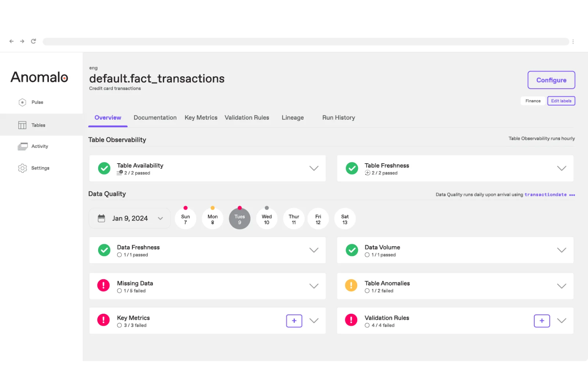Click the Anomalo logo
Viewport: 588px width, 392px height.
click(39, 77)
